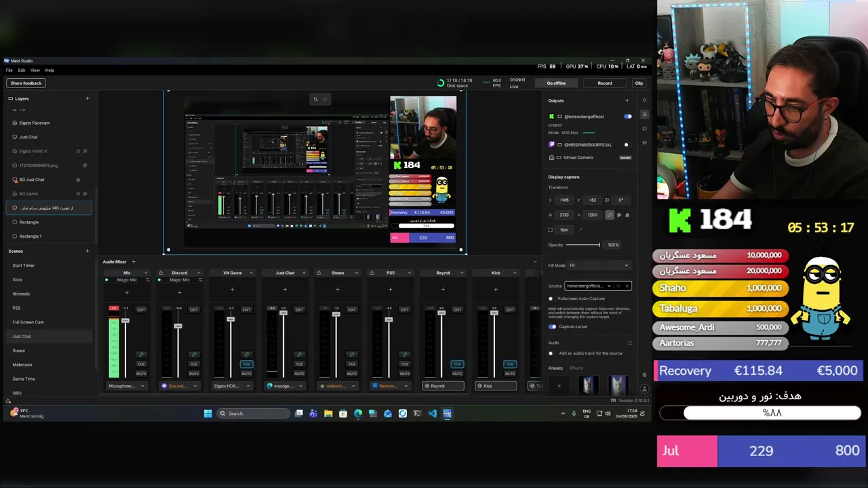Open the View menu
This screenshot has height=488, width=868.
click(x=35, y=70)
